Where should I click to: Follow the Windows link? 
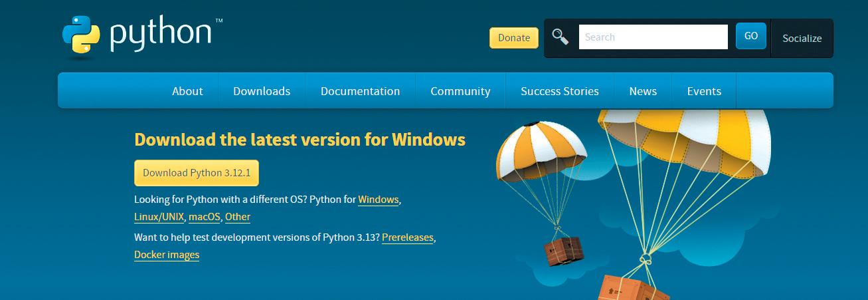[x=379, y=200]
